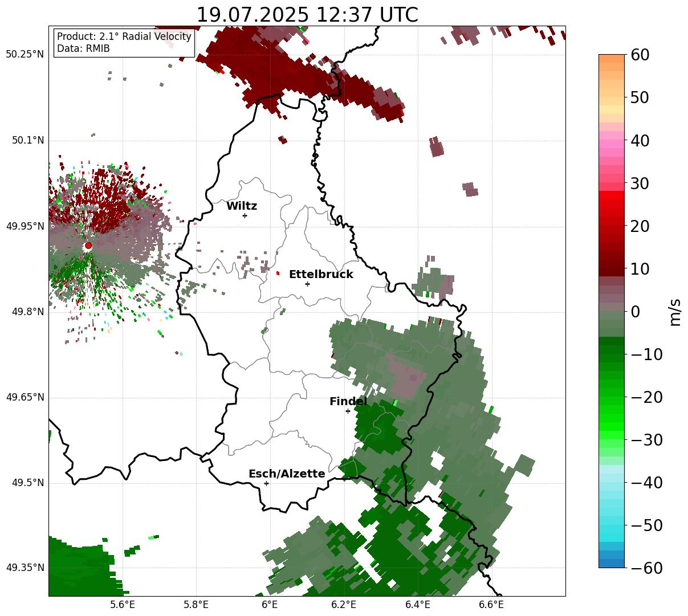
Task: Click the Wiltz cross marker
Action: pos(245,215)
